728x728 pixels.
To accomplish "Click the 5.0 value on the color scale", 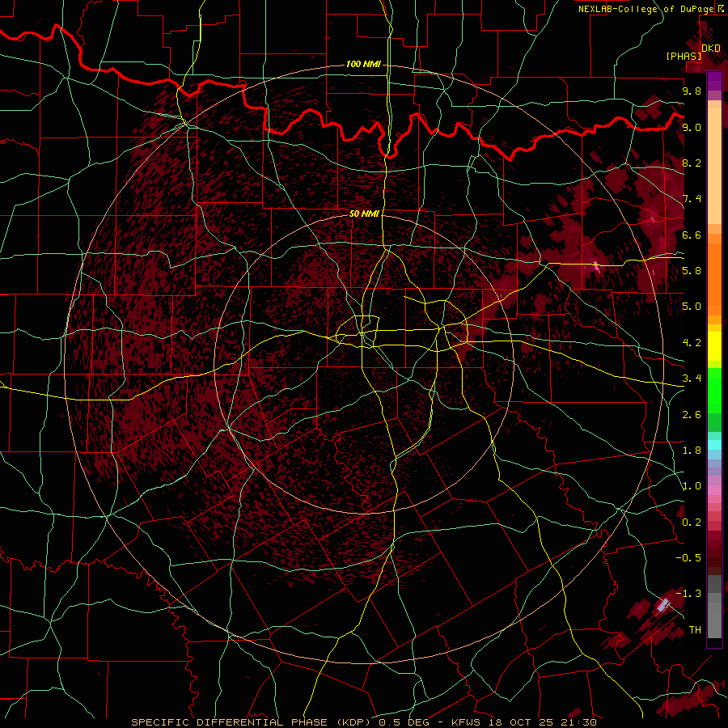I will (x=692, y=307).
